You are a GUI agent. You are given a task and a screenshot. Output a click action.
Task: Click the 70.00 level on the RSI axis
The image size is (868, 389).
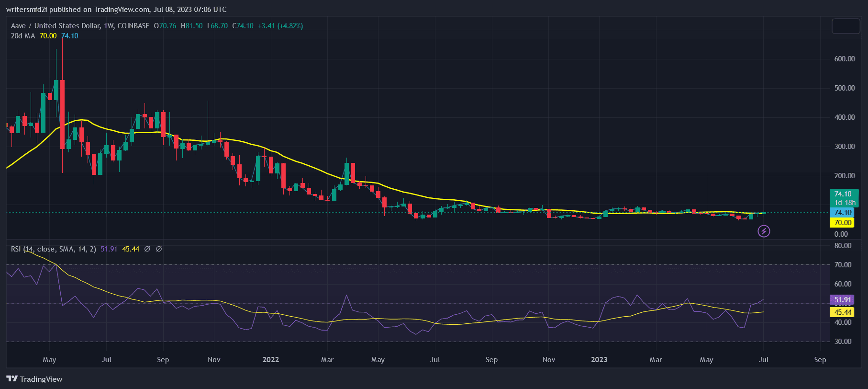tap(843, 265)
